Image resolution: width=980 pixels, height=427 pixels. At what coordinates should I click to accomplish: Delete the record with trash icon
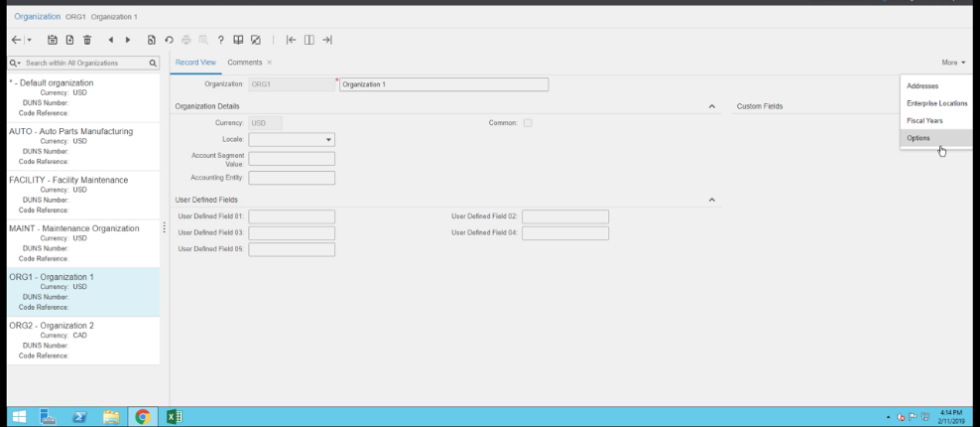coord(87,40)
